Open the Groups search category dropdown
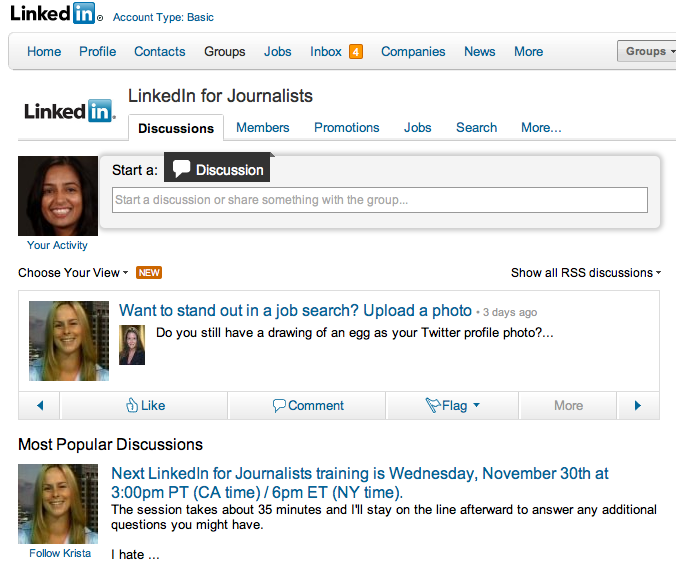This screenshot has width=676, height=563. coord(647,51)
